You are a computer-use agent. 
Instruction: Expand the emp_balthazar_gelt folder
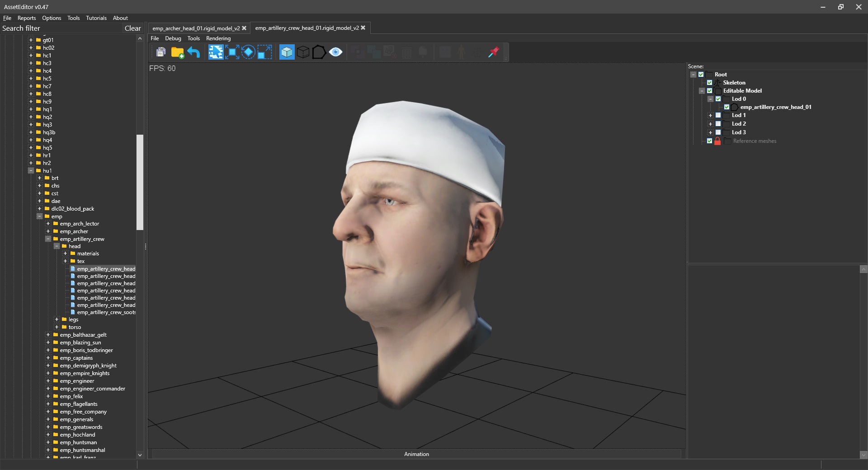48,335
